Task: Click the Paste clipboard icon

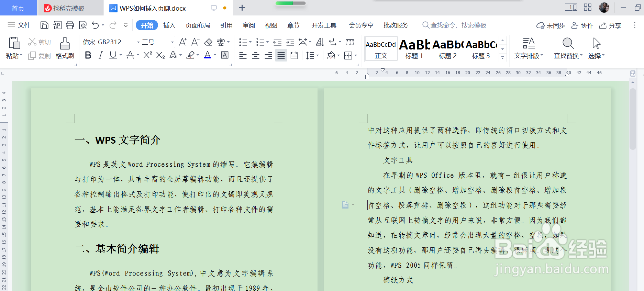Action: coord(14,43)
